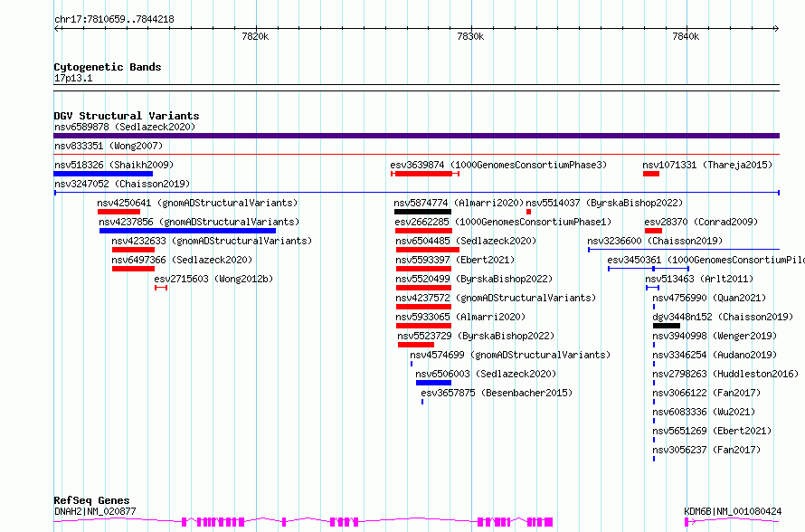The height and width of the screenshot is (532, 805).
Task: Select nsv5520499 (ByrskaBishop2022) label
Action: point(474,279)
